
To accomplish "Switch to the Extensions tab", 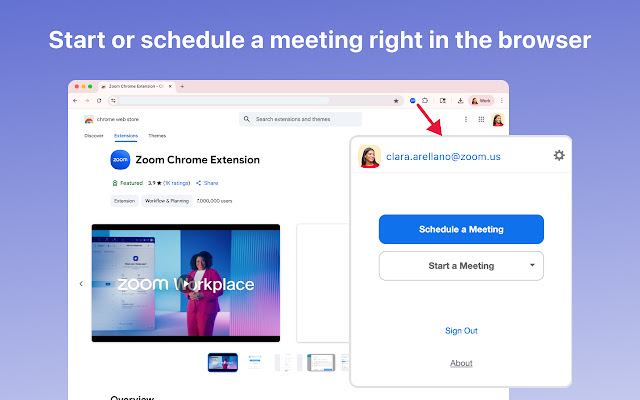I will pyautogui.click(x=126, y=136).
